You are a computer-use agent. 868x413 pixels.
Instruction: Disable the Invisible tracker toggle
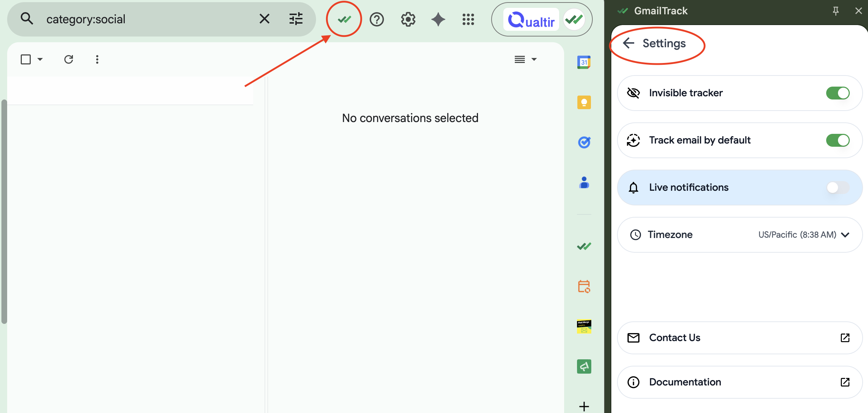[x=837, y=93]
